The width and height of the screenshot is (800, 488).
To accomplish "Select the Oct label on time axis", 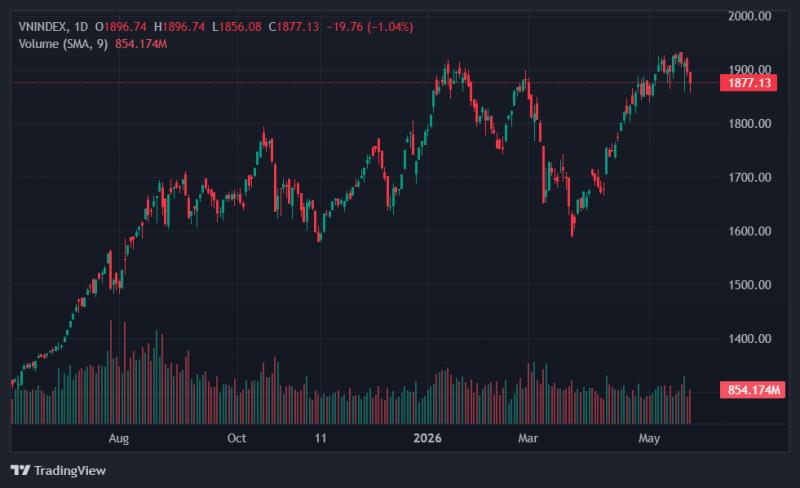I will (237, 438).
